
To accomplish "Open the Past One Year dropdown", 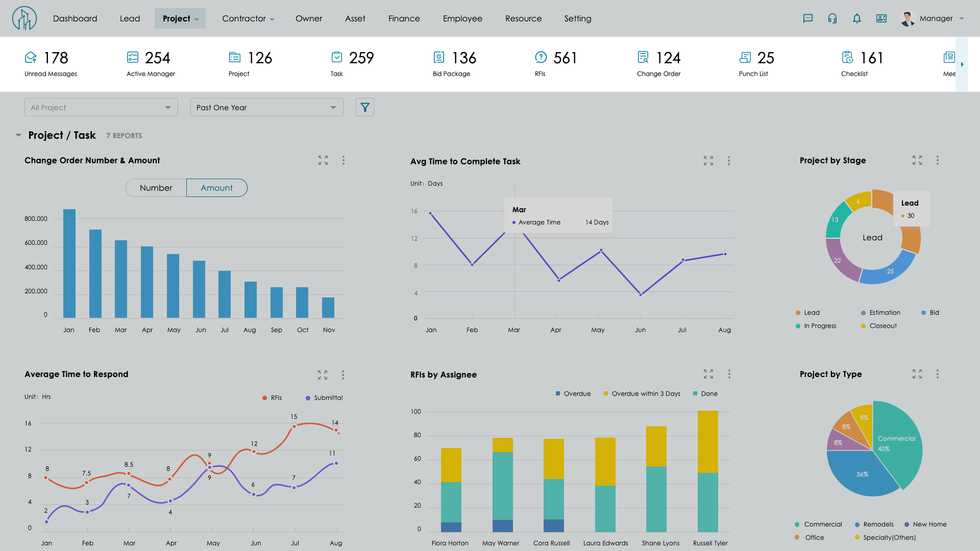I will tap(266, 108).
